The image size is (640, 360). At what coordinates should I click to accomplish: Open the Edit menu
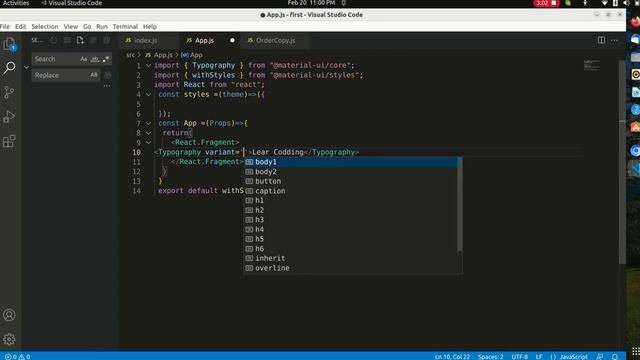(20, 27)
